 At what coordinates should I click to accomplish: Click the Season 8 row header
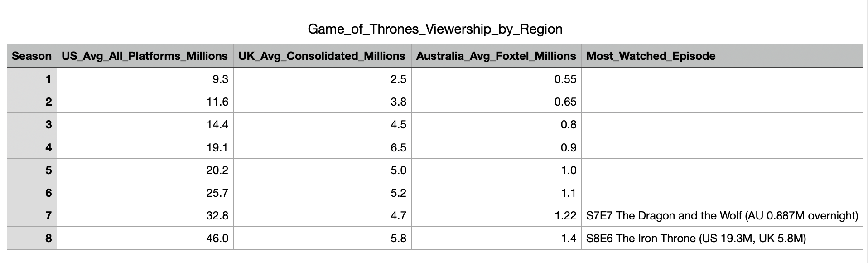(x=32, y=238)
